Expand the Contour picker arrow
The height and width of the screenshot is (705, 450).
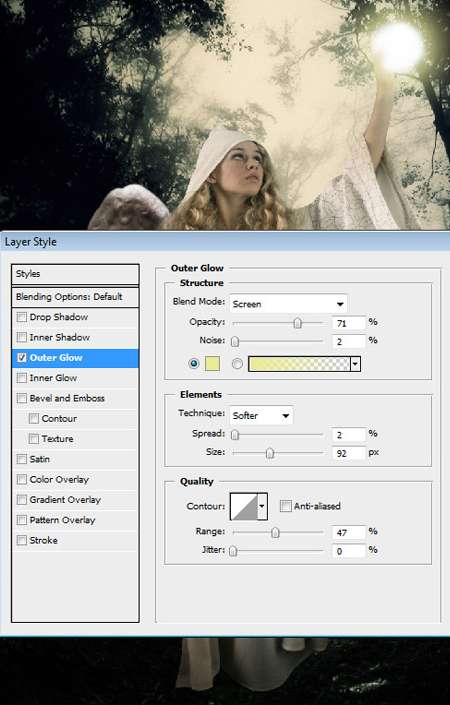(262, 506)
